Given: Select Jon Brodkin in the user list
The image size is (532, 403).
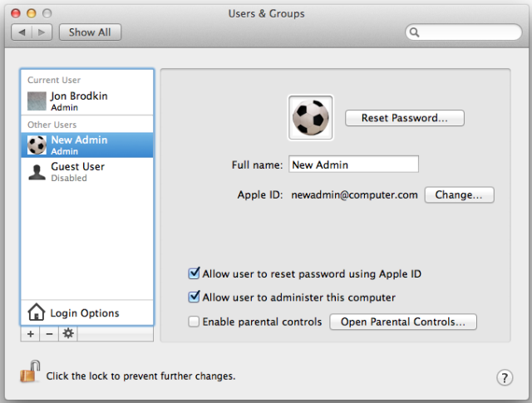Looking at the screenshot, I should 87,101.
